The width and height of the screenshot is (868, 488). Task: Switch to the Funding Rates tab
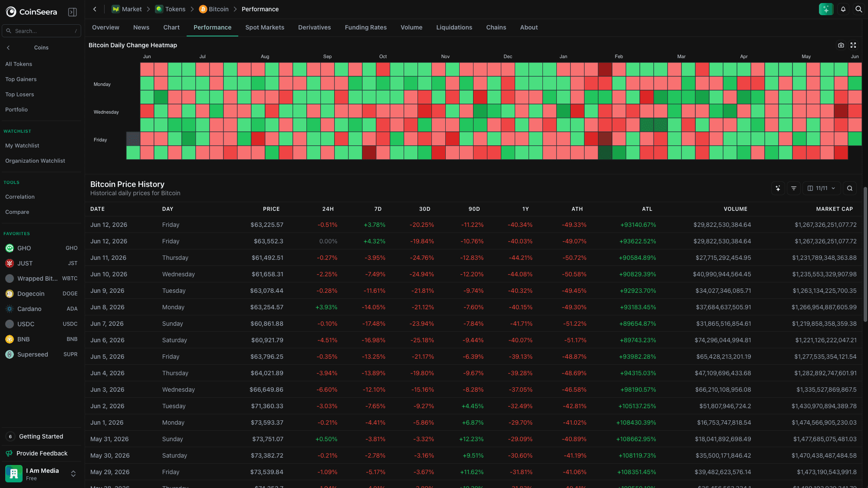pyautogui.click(x=366, y=27)
